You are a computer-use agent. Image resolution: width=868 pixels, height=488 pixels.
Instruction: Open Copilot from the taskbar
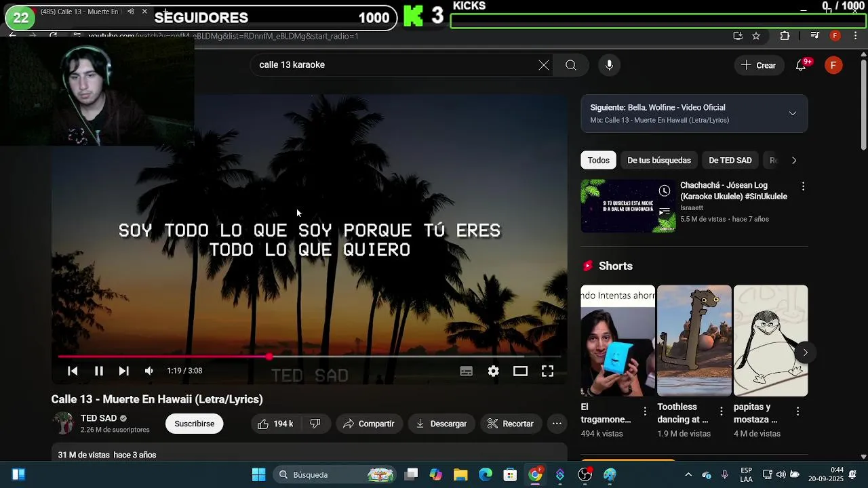pos(435,474)
